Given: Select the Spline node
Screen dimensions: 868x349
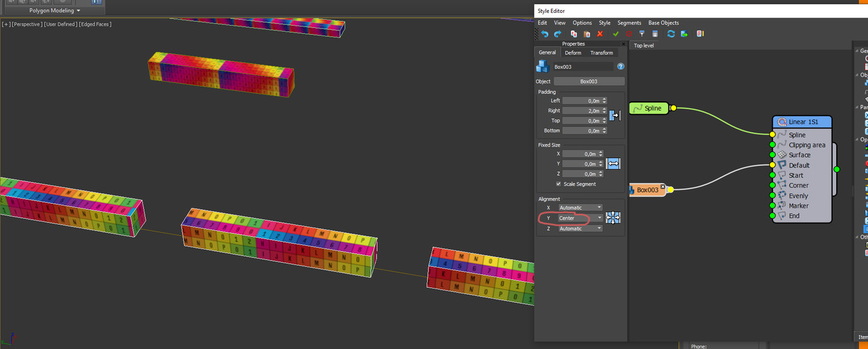Looking at the screenshot, I should [x=649, y=108].
